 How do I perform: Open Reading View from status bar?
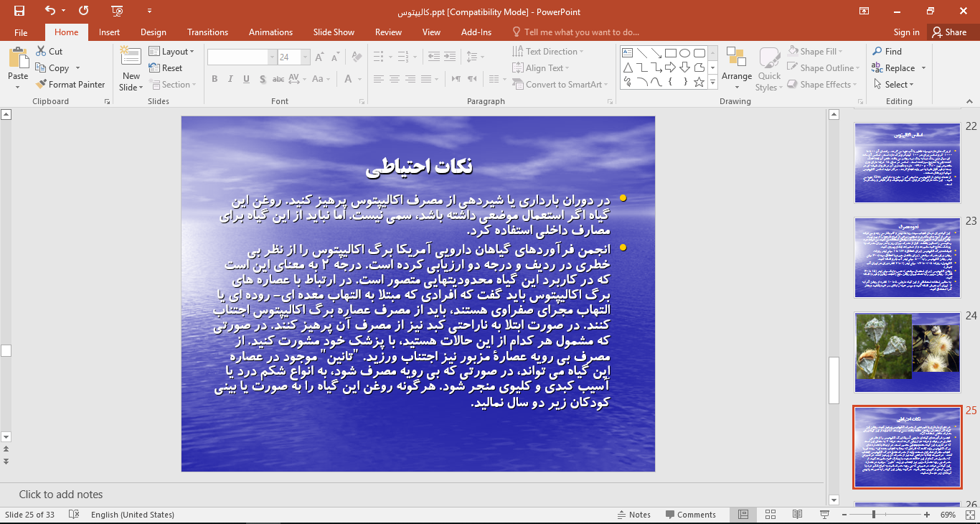[798, 515]
